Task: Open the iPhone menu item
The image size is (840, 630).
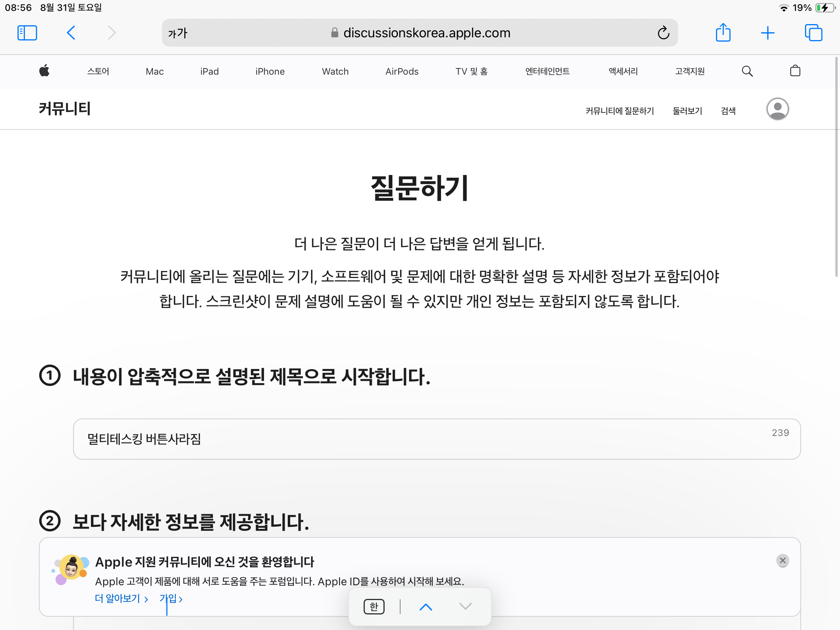Action: (270, 72)
